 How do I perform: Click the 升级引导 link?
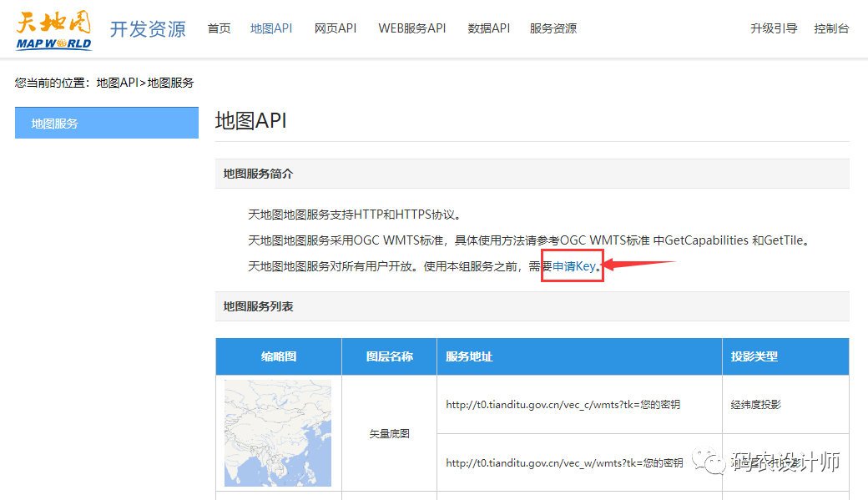pos(774,28)
